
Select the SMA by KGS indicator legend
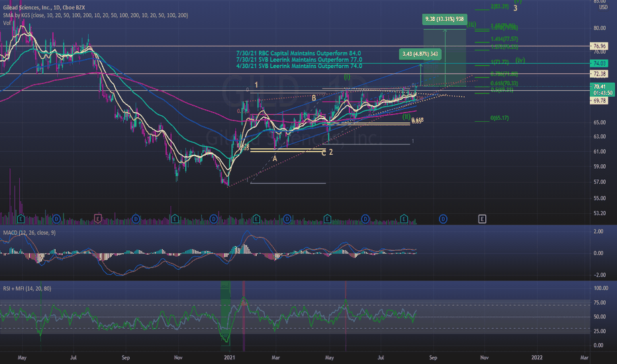coord(95,15)
